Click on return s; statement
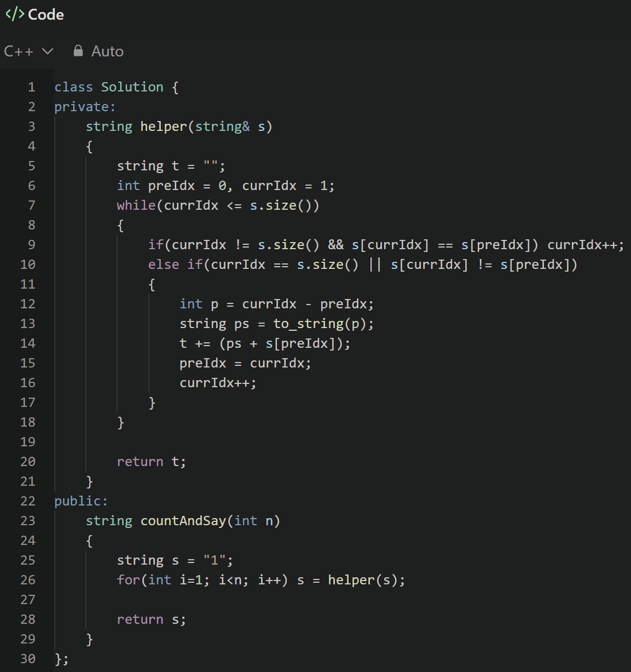The width and height of the screenshot is (631, 672). 152,619
